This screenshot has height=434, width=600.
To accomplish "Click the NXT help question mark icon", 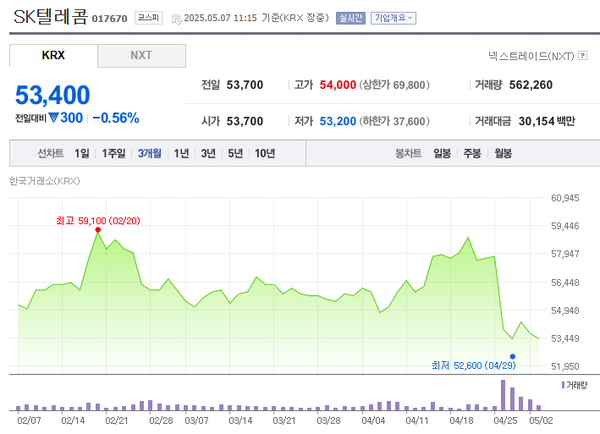I will (x=583, y=55).
